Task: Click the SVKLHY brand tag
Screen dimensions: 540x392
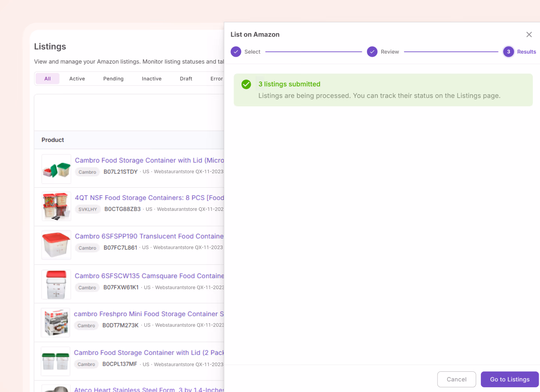Action: 88,209
